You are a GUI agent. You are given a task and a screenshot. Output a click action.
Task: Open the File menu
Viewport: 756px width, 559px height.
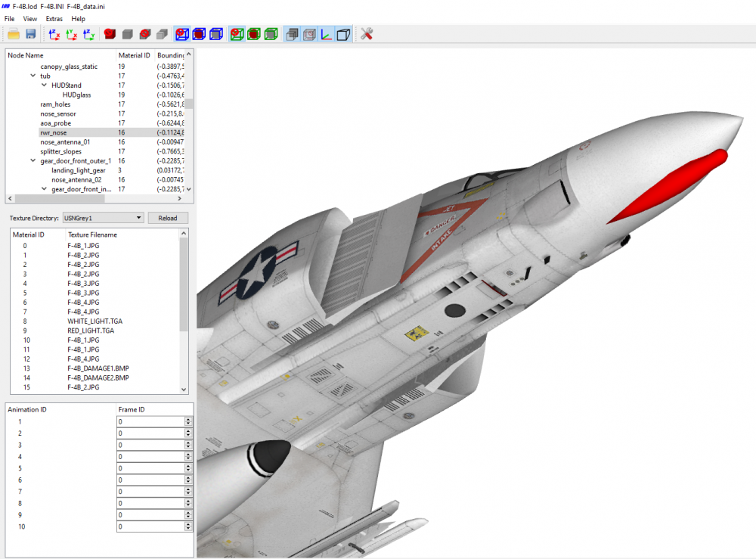10,19
